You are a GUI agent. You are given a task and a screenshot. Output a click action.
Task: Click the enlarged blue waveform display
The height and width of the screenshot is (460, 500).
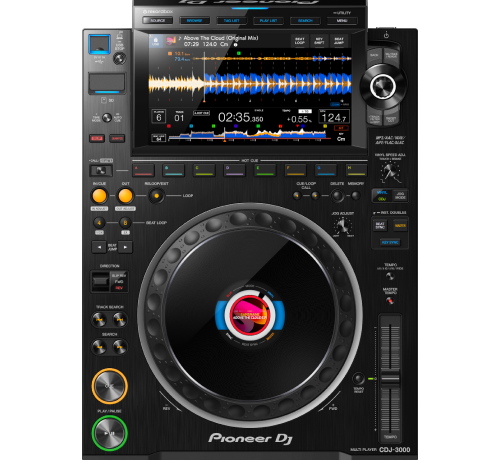click(x=250, y=83)
